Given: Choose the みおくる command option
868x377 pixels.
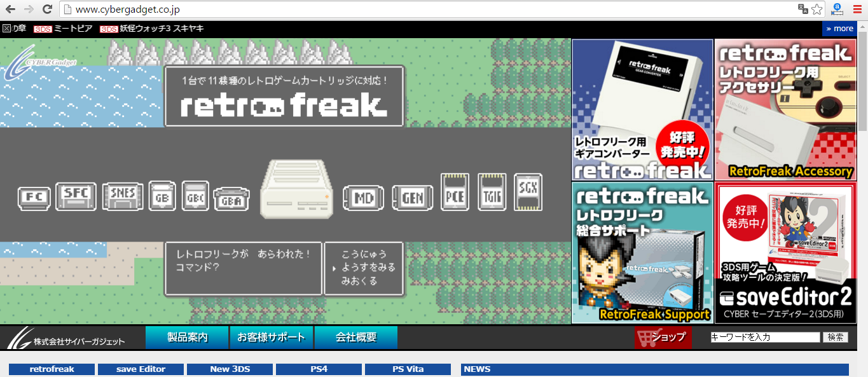Looking at the screenshot, I should 359,281.
